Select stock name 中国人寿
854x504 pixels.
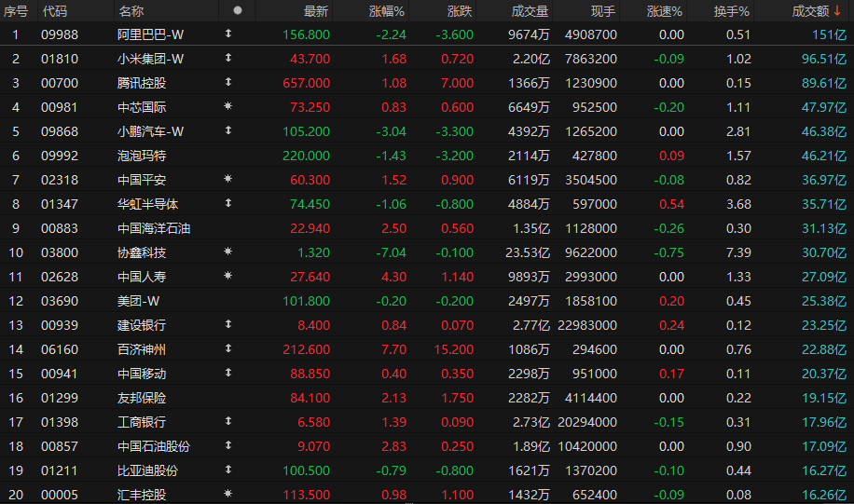click(x=142, y=277)
